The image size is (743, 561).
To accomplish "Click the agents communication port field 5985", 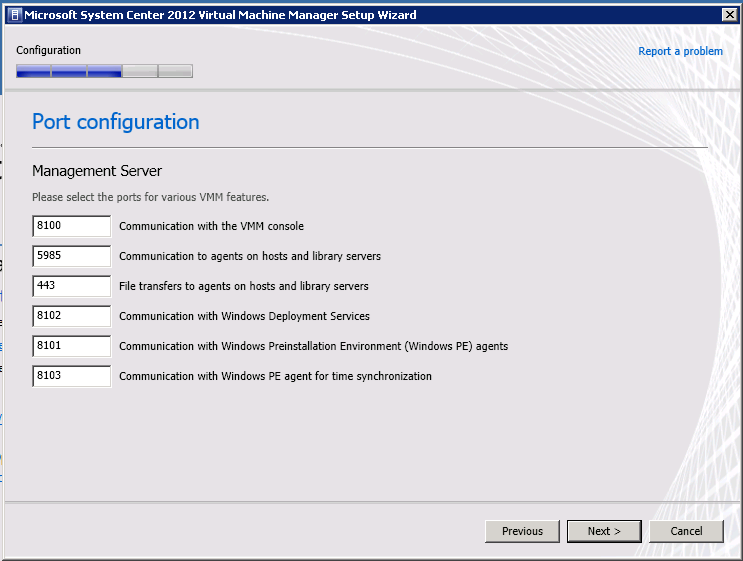I will tap(72, 256).
